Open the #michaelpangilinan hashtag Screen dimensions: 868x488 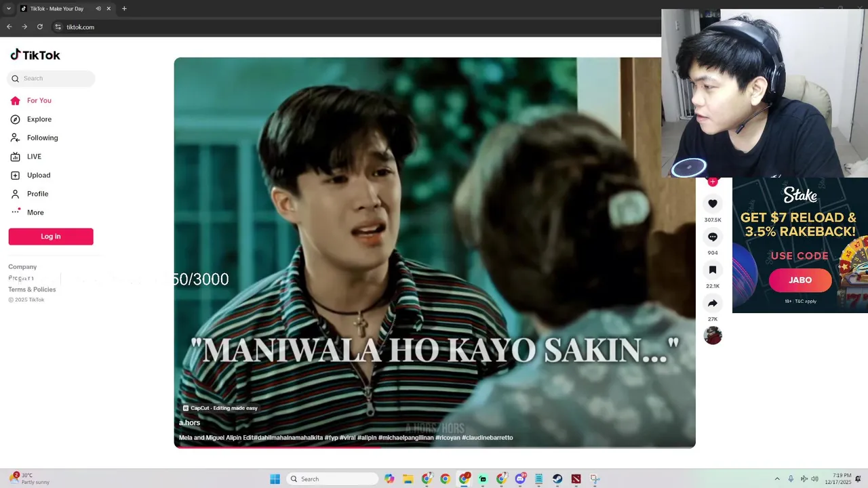coord(406,438)
